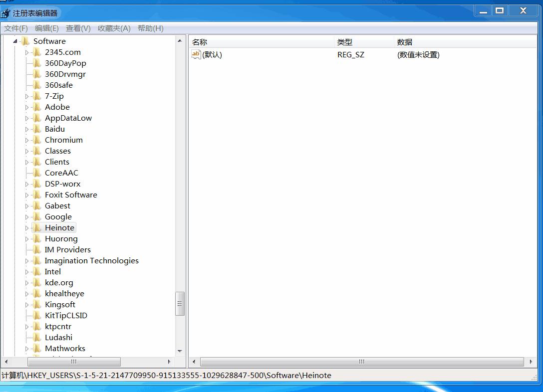Expand the Chromium key
The width and height of the screenshot is (543, 392).
26,141
